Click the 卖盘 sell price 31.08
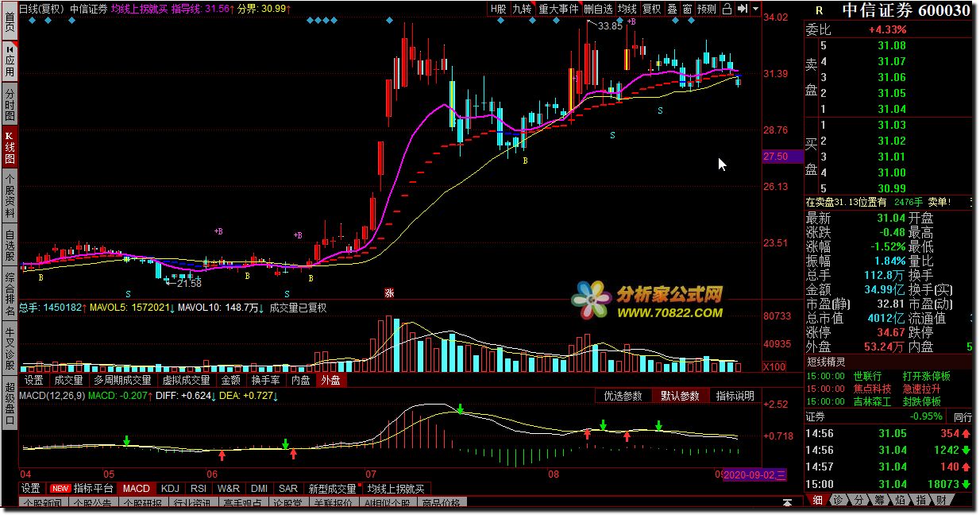 [x=892, y=45]
